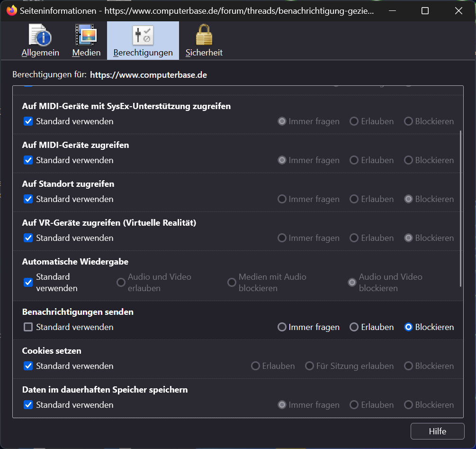Maximize the Seiteninformationen window
The height and width of the screenshot is (449, 476).
425,11
